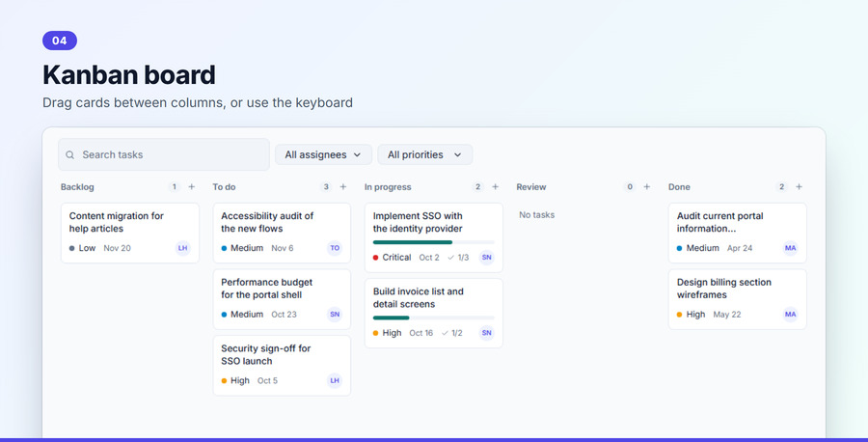Click LH avatar on Content migration card

[x=182, y=248]
